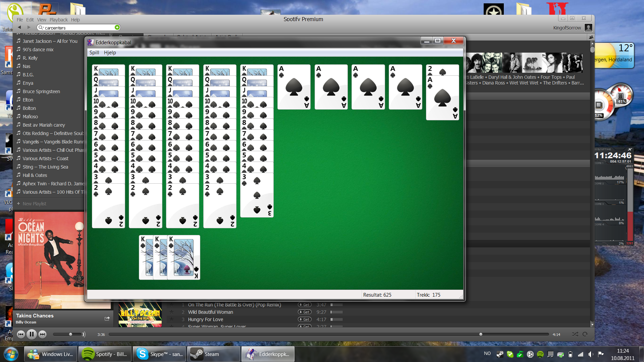The height and width of the screenshot is (362, 644).
Task: Open the taskbar clock showing 11:24
Action: tap(623, 354)
